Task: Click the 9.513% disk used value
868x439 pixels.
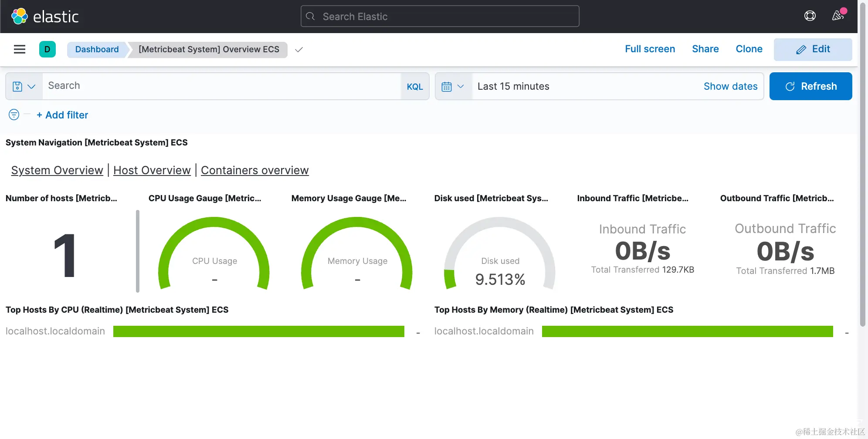Action: (500, 279)
